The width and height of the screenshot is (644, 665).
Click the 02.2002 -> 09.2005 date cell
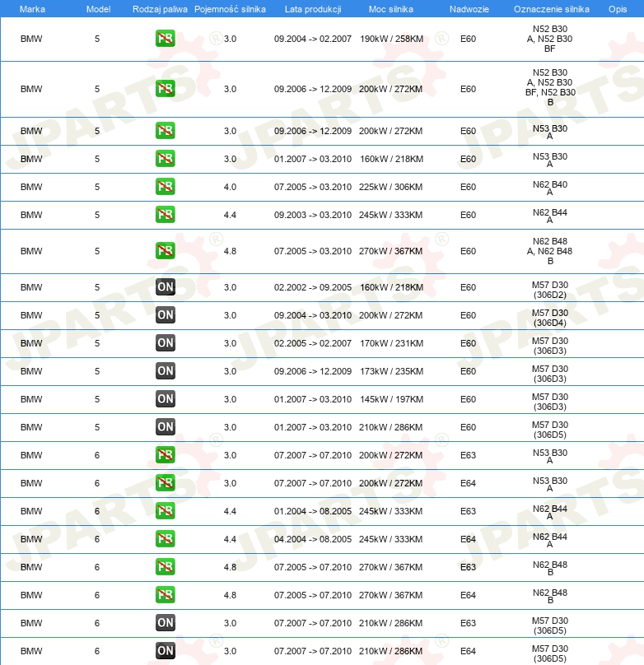[313, 287]
